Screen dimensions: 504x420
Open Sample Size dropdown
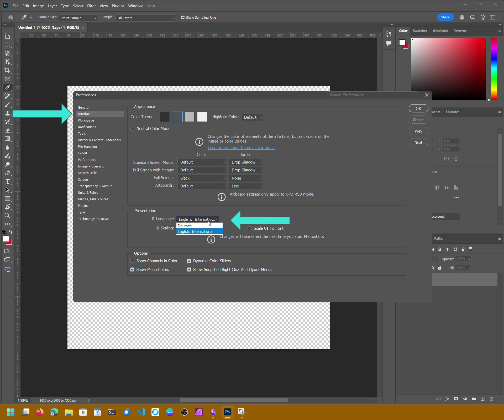click(78, 18)
